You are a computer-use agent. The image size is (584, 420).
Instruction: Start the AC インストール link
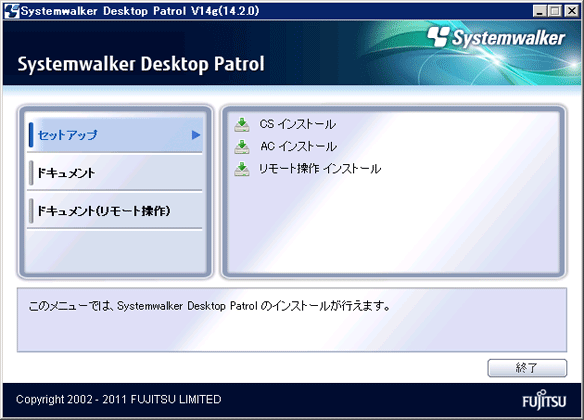point(298,147)
